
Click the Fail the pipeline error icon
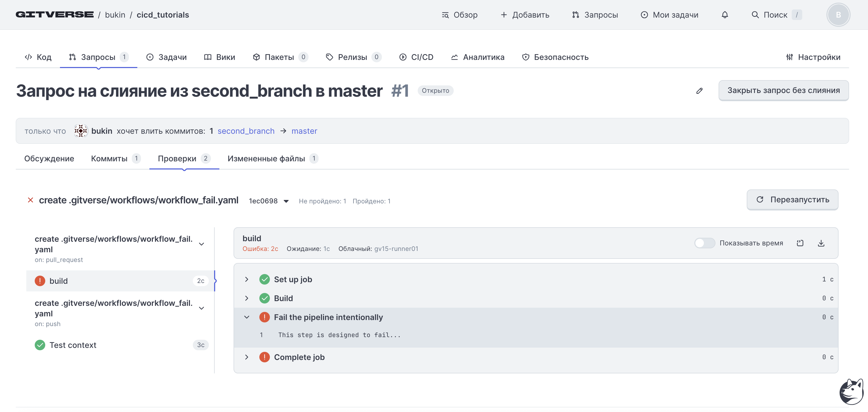265,317
